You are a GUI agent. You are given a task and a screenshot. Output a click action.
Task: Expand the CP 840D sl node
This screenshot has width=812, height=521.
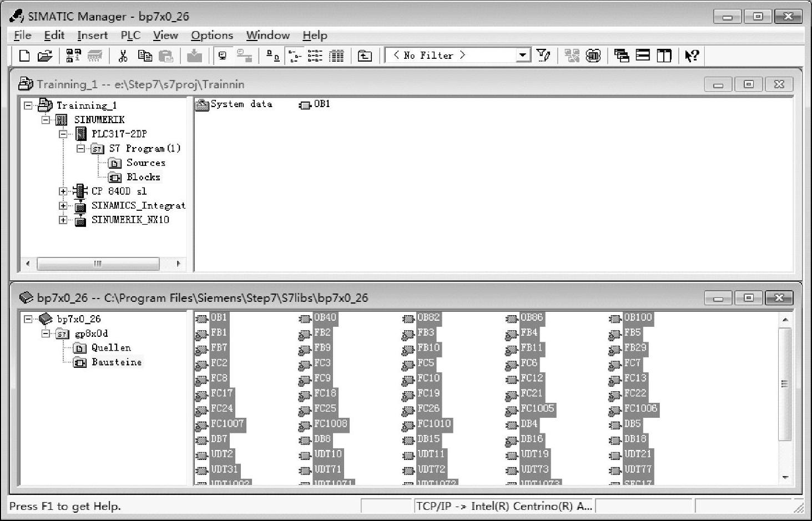pyautogui.click(x=63, y=191)
